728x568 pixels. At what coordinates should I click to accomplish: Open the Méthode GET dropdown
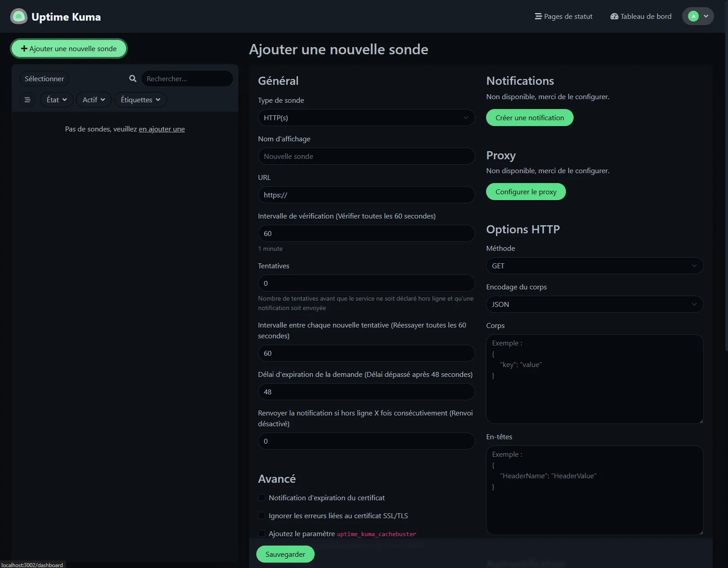click(594, 266)
